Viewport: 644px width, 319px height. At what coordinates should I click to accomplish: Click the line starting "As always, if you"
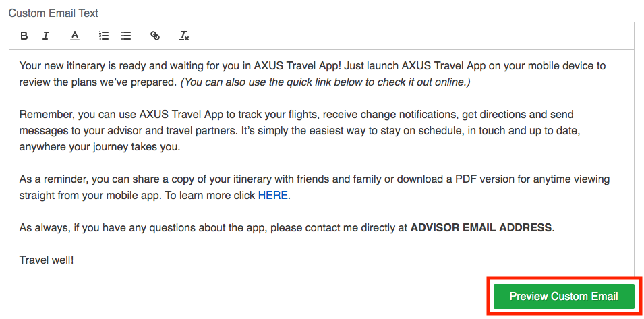pos(287,227)
